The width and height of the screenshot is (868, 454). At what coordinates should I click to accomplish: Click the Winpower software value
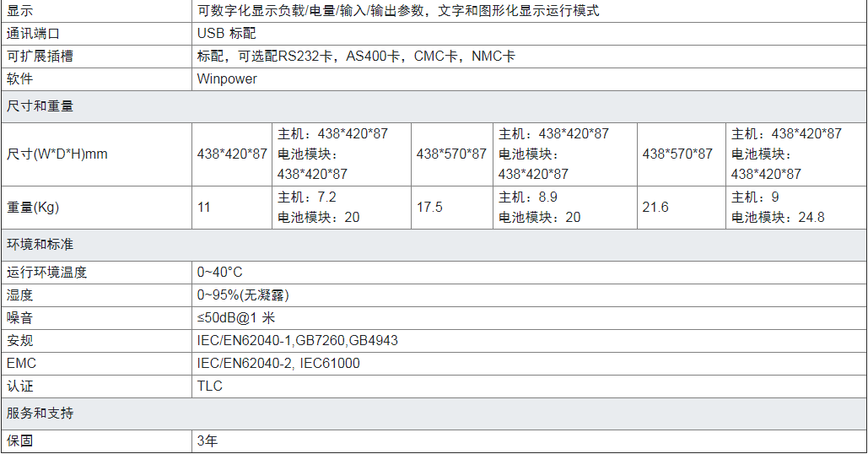tap(227, 78)
